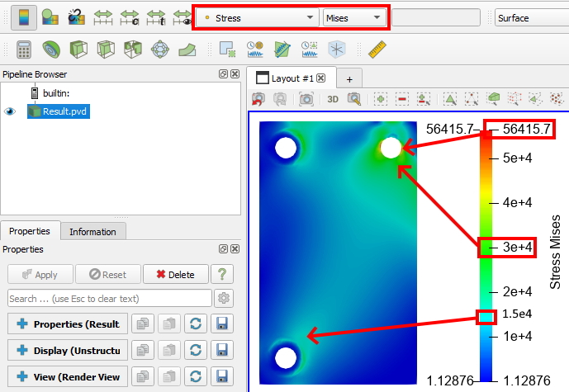This screenshot has width=569, height=392.
Task: Apply the Clip filter icon
Action: pos(78,50)
